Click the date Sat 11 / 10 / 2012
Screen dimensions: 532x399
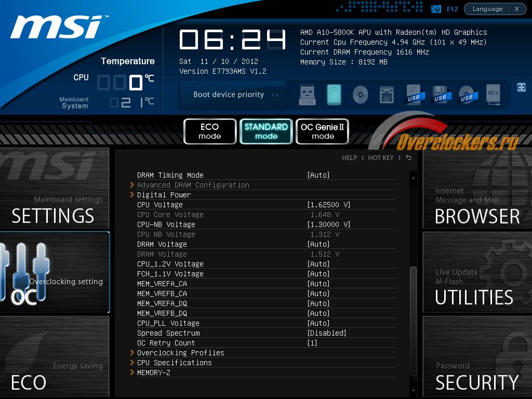219,61
